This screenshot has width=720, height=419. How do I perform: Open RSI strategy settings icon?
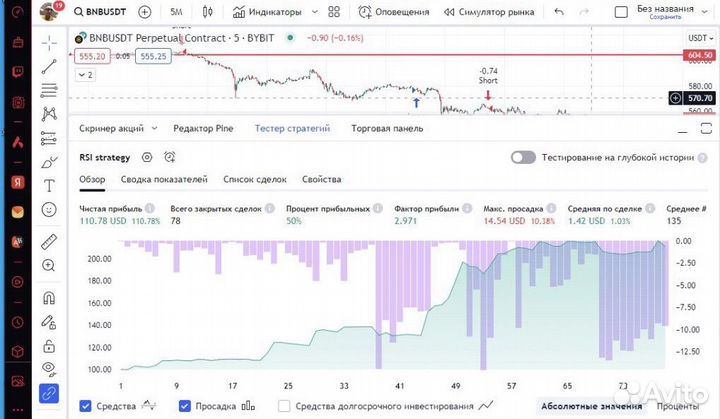(x=147, y=157)
